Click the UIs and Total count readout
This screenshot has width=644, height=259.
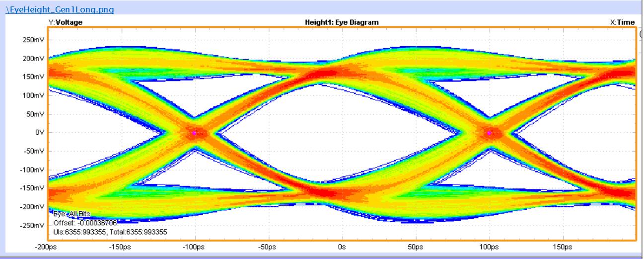point(110,232)
